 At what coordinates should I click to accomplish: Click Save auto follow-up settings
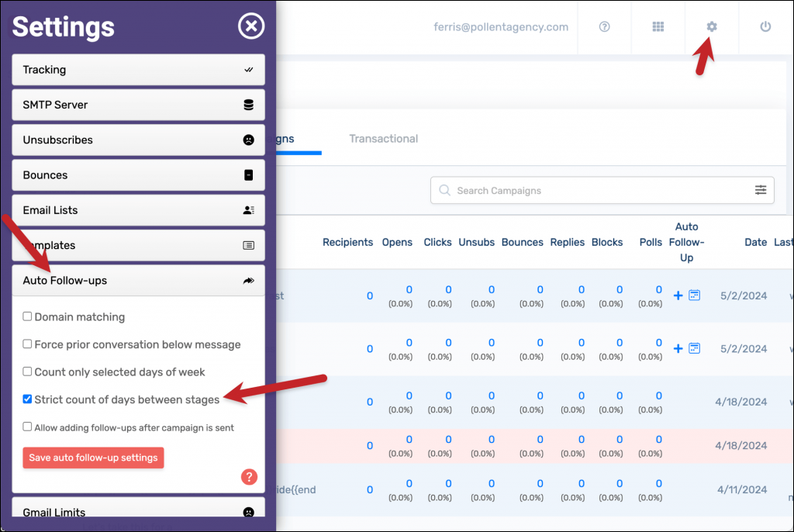[x=93, y=458]
